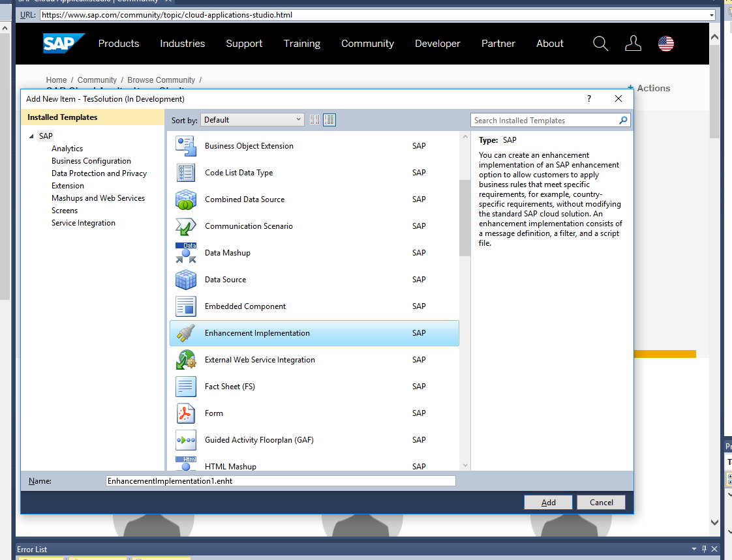732x560 pixels.
Task: Collapse the SAP tree node
Action: tap(31, 136)
